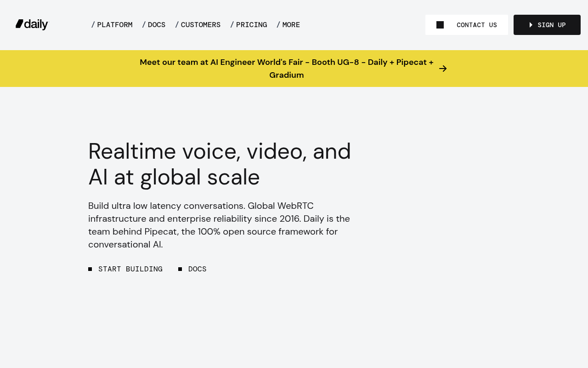The height and width of the screenshot is (368, 588).
Task: Click the Contact Us button
Action: (467, 25)
